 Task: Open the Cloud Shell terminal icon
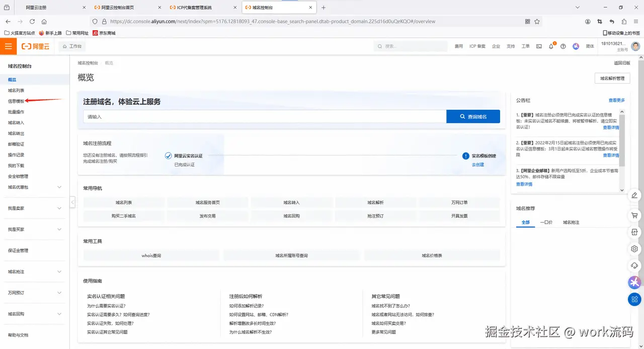pyautogui.click(x=539, y=46)
